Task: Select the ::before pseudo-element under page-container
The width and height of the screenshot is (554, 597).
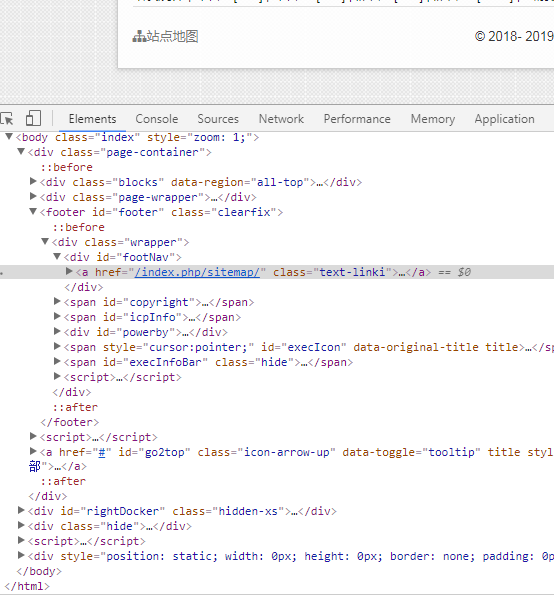Action: click(x=67, y=167)
